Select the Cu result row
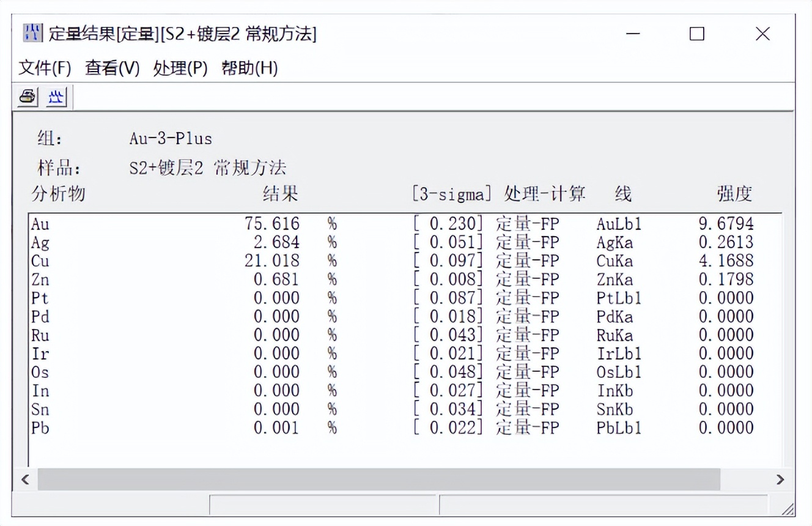 pyautogui.click(x=245, y=261)
